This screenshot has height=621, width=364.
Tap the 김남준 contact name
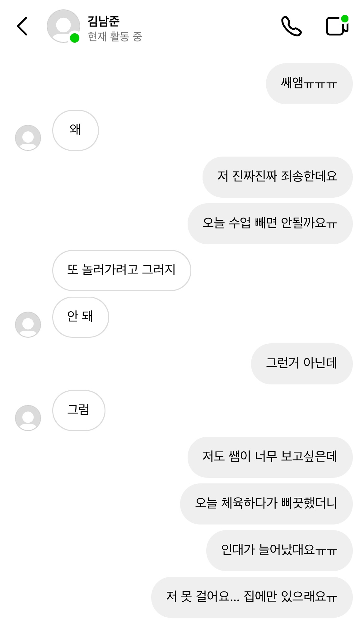(x=104, y=21)
